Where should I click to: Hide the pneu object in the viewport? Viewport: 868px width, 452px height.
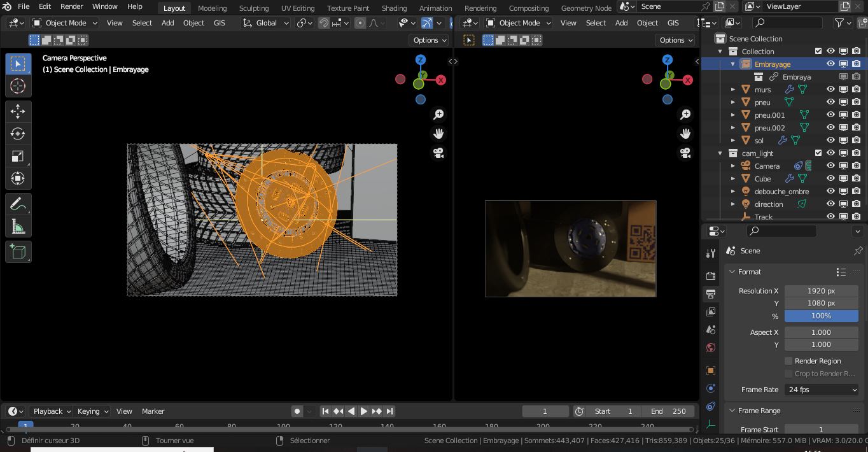tap(830, 102)
